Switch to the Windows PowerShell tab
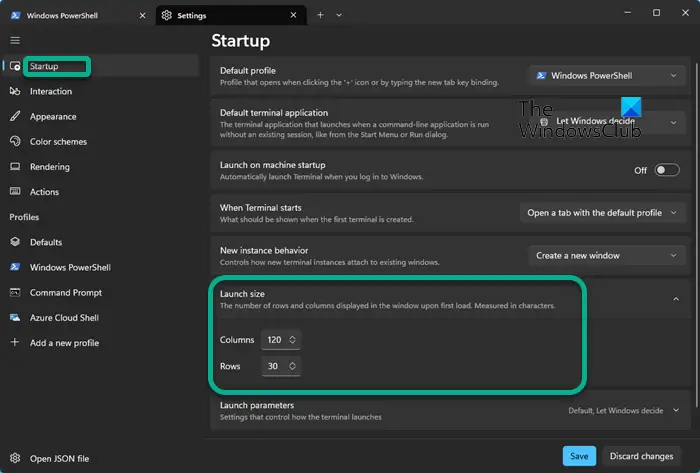The width and height of the screenshot is (700, 473). [x=77, y=15]
